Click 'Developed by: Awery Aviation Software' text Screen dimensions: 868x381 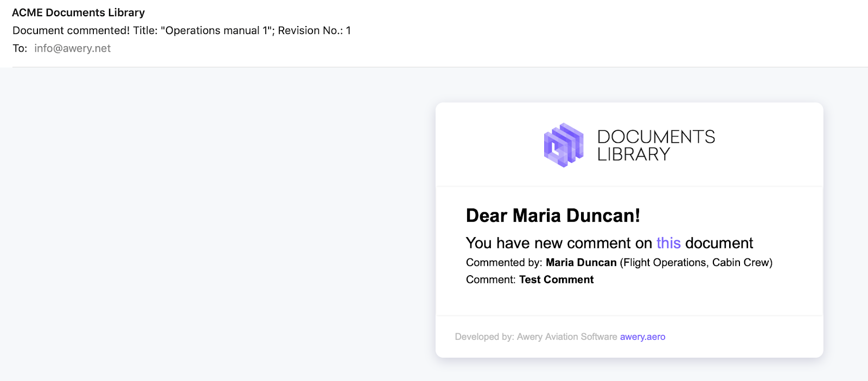(536, 336)
